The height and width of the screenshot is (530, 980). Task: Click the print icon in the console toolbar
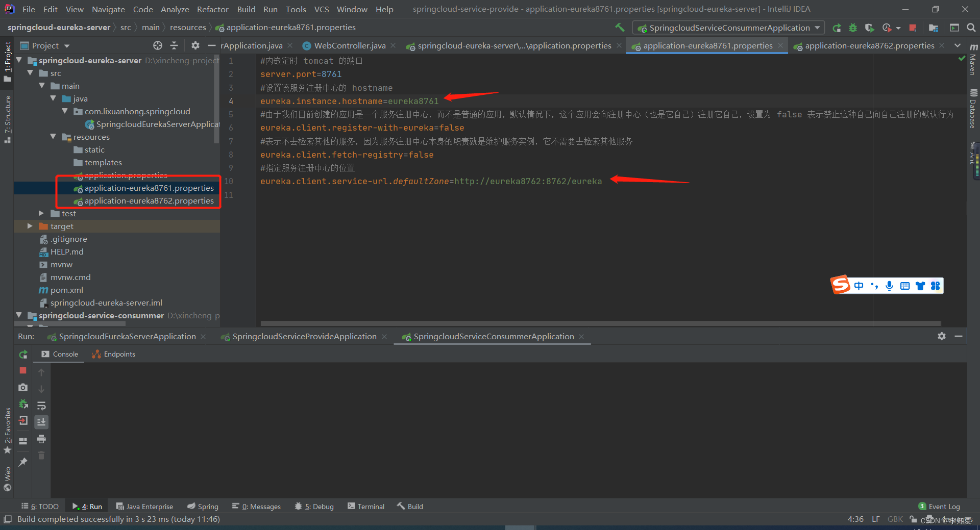41,439
